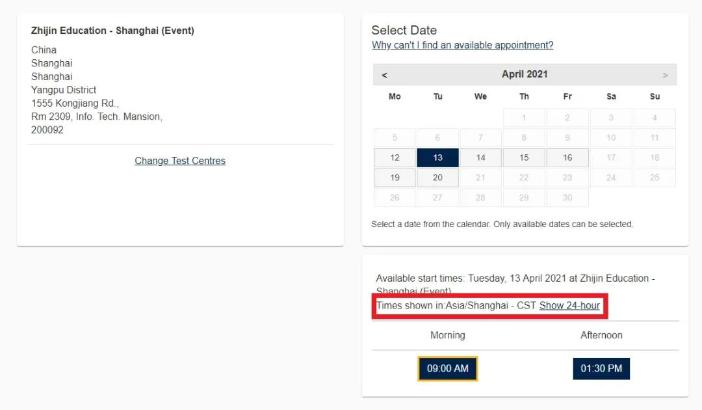The height and width of the screenshot is (410, 702).
Task: Select April 13 on the calendar
Action: coord(438,158)
